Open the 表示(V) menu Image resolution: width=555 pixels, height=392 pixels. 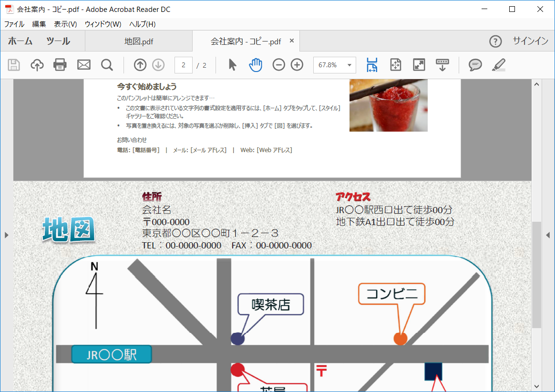point(64,24)
